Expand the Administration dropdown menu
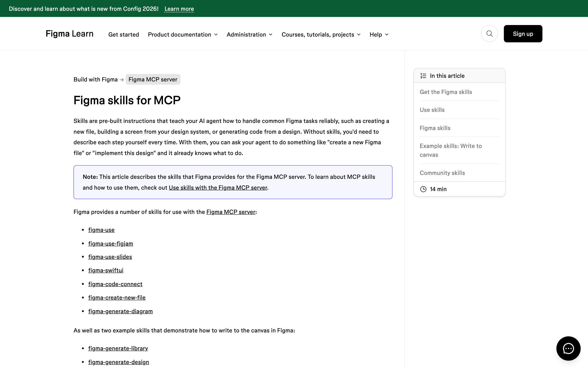Viewport: 588px width, 368px height. pos(249,35)
